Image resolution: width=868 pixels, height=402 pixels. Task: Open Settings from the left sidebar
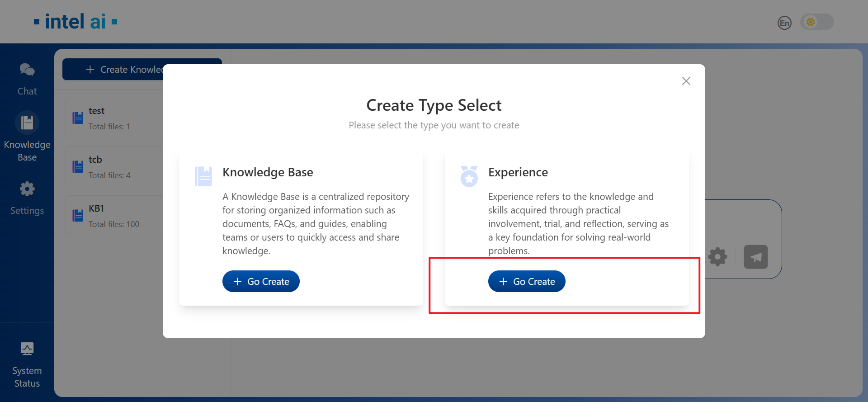[27, 198]
